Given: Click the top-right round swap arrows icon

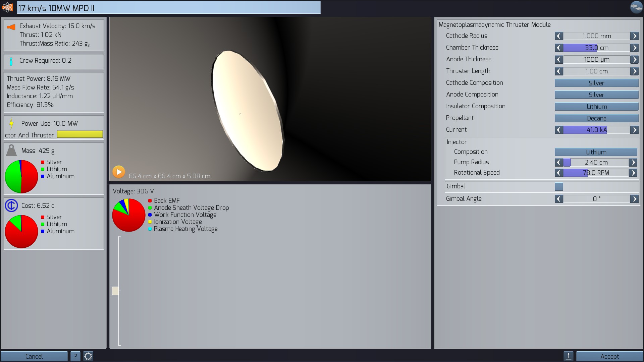Looking at the screenshot, I should (x=636, y=7).
